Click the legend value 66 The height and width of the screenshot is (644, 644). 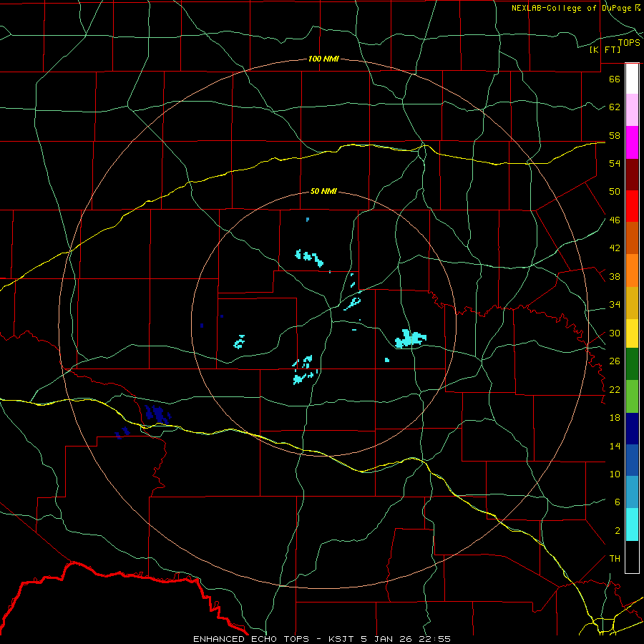click(x=615, y=79)
